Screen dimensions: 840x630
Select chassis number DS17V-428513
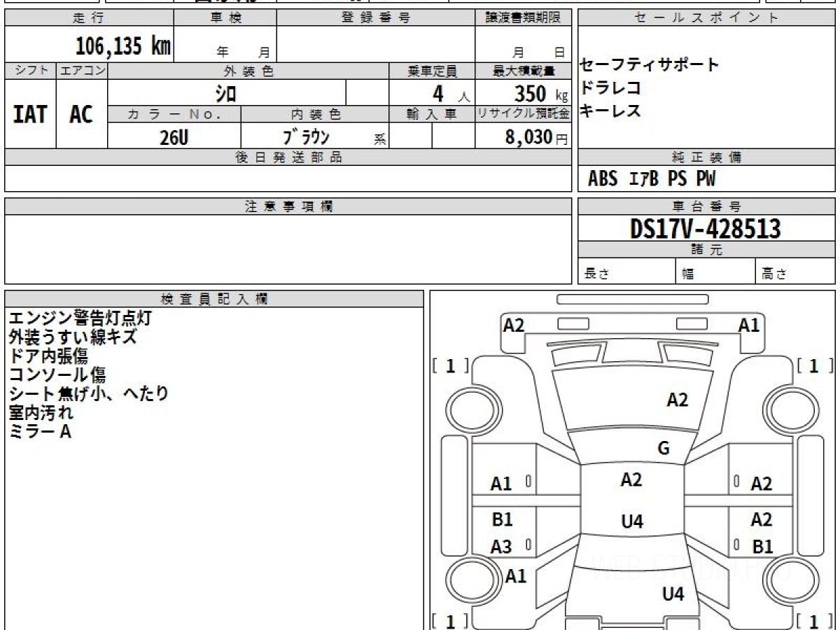[x=706, y=229]
